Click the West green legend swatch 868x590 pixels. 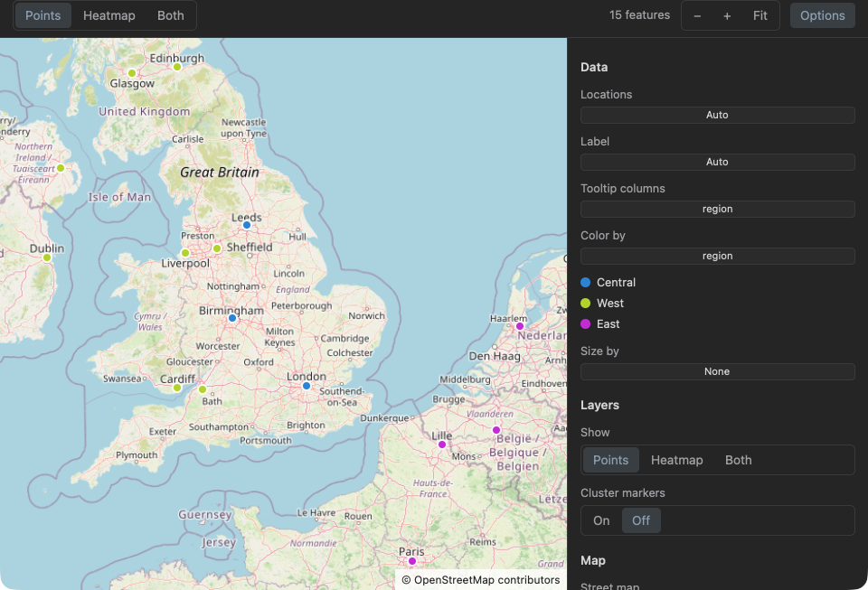(x=585, y=303)
